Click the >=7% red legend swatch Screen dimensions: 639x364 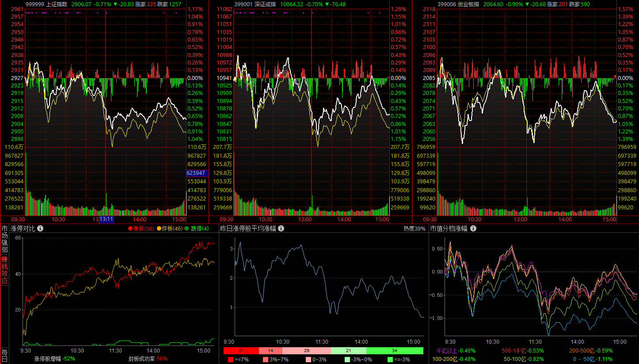pos(230,359)
